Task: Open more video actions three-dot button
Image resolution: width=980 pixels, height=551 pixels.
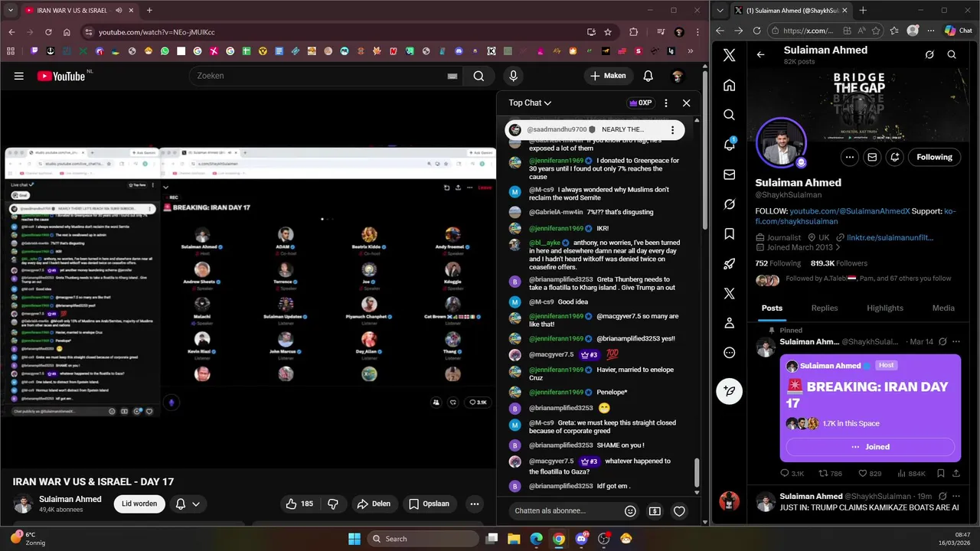Action: coord(475,504)
